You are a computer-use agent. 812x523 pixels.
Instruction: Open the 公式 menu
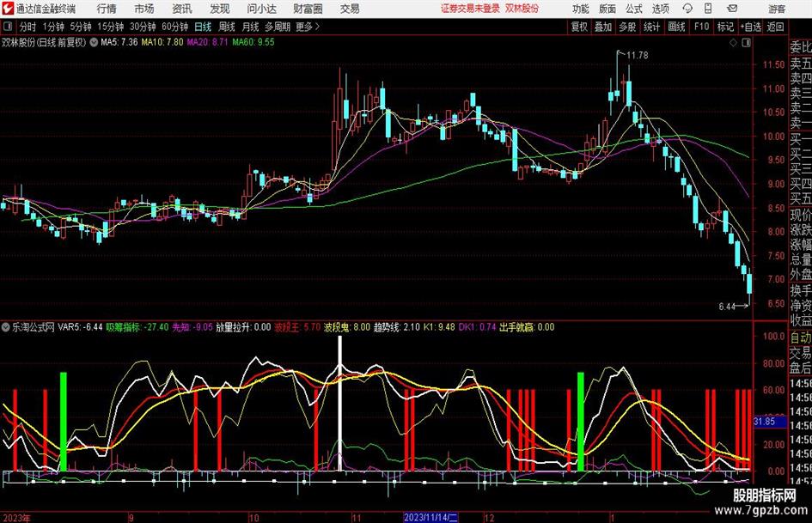pos(634,9)
